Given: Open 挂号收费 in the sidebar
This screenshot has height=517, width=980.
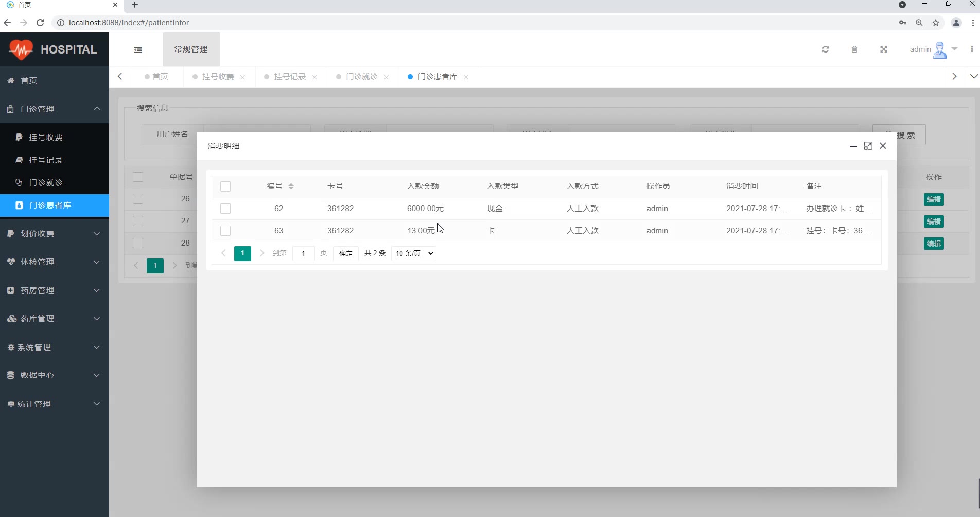Looking at the screenshot, I should point(55,137).
